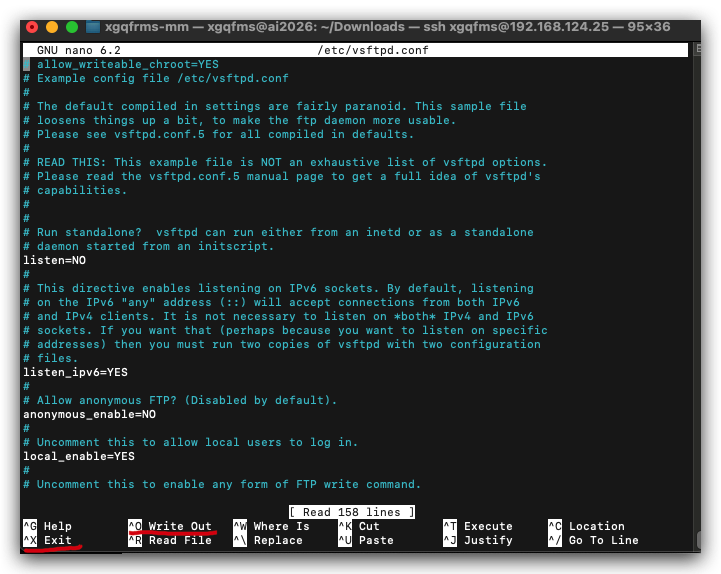Click the ^U Paste shortcut

[x=366, y=540]
